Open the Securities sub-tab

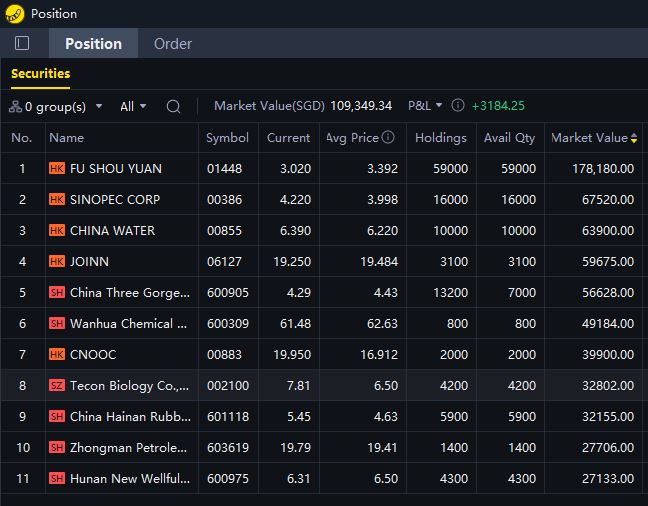click(x=40, y=73)
